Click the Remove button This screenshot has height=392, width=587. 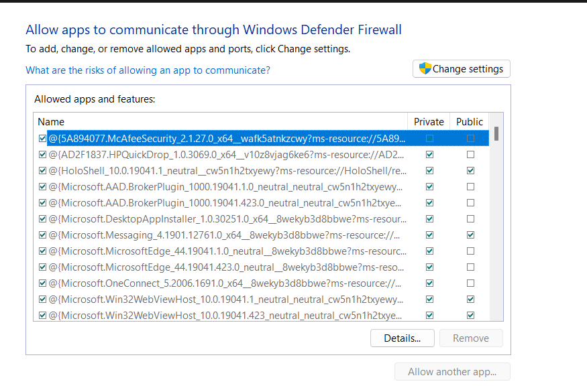(471, 338)
